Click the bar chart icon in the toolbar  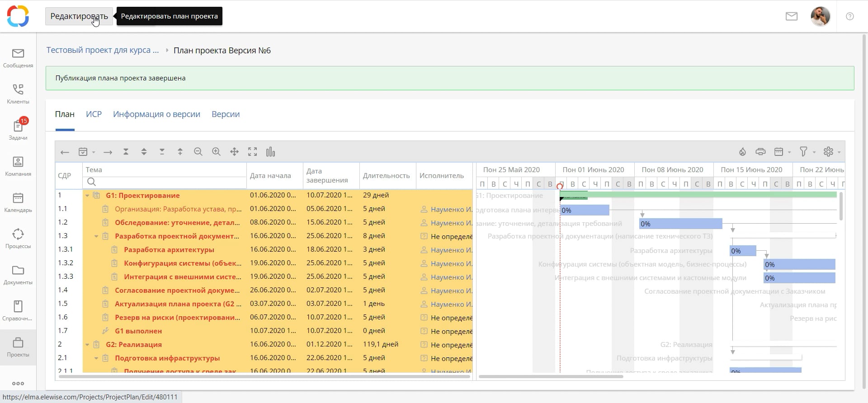pos(270,152)
